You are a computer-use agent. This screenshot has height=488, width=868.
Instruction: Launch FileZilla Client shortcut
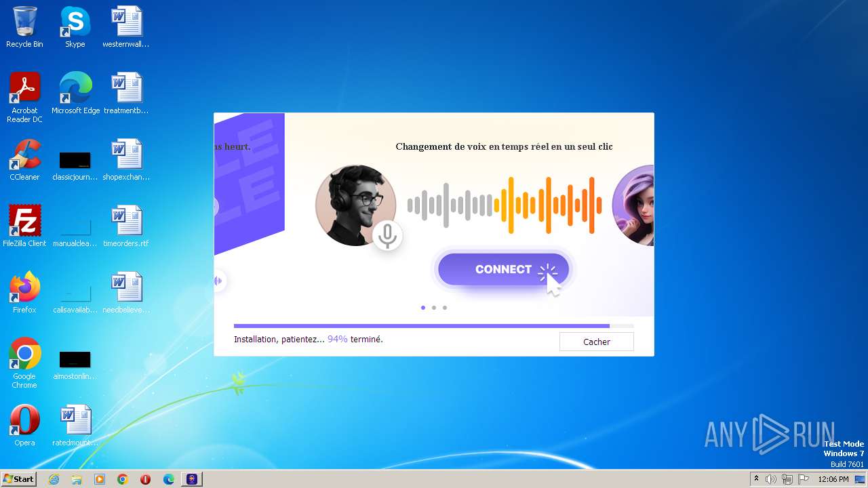pos(24,226)
